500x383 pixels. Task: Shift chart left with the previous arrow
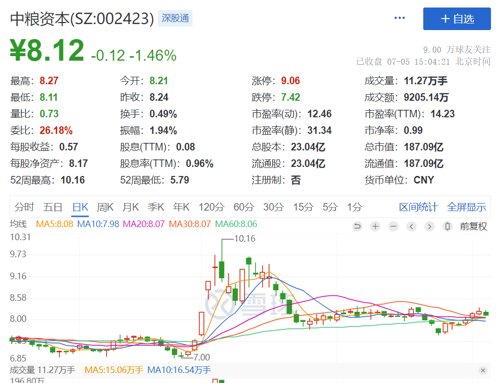(x=411, y=227)
